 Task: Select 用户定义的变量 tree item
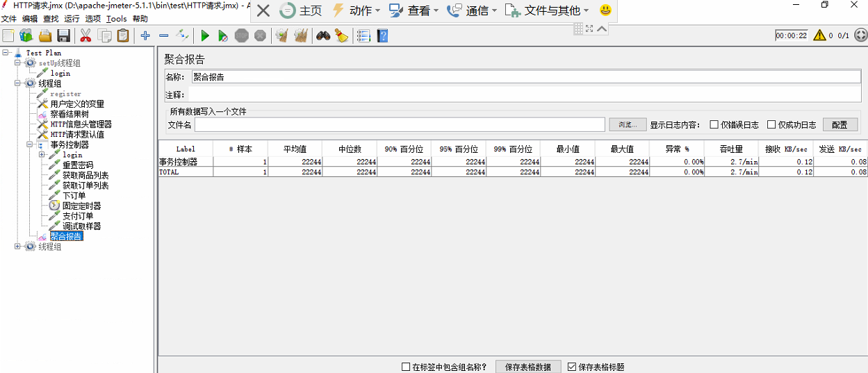click(77, 104)
